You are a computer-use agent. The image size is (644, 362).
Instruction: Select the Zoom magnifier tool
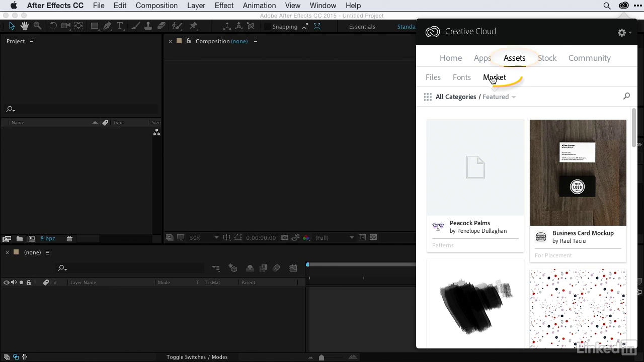(37, 26)
